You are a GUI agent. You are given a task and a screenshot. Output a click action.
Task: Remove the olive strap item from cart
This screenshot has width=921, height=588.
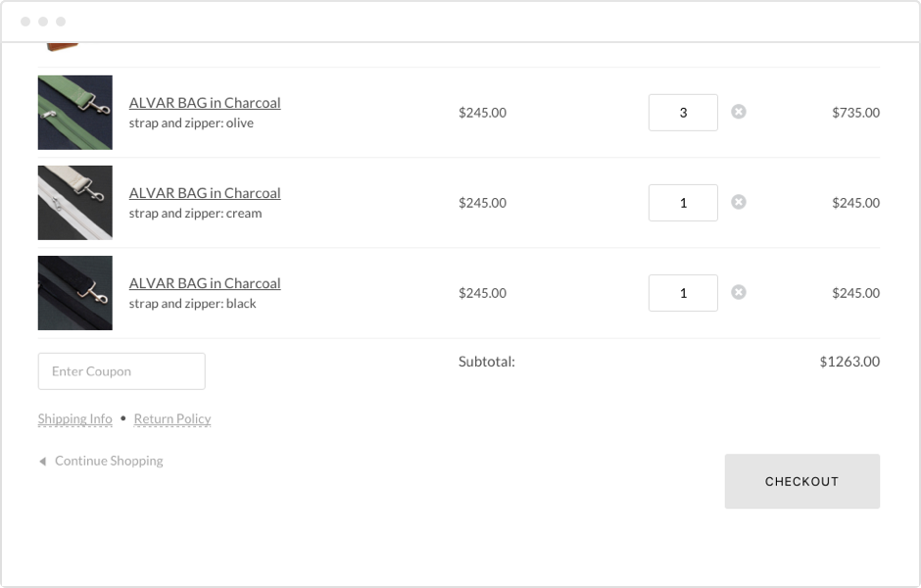pos(739,112)
